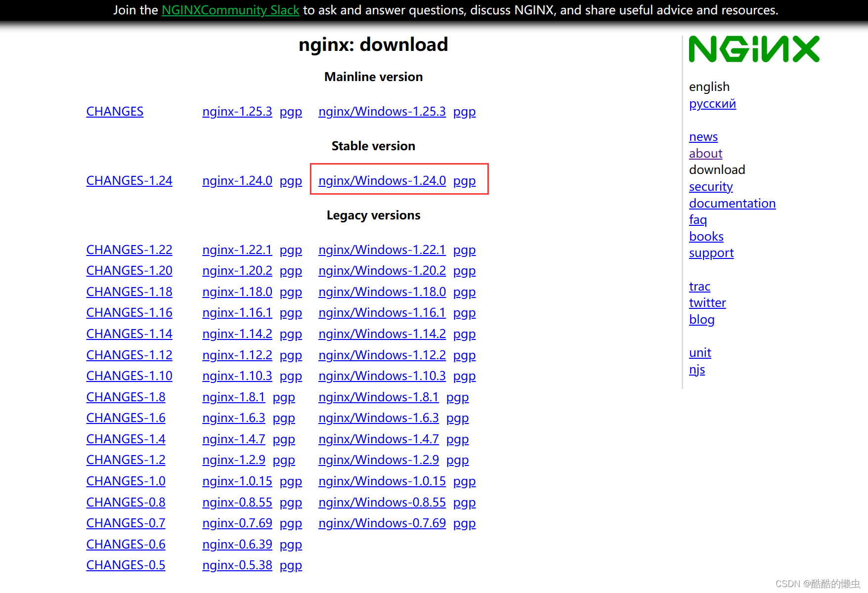
Task: Download nginx-0.6.39 source
Action: 237,545
